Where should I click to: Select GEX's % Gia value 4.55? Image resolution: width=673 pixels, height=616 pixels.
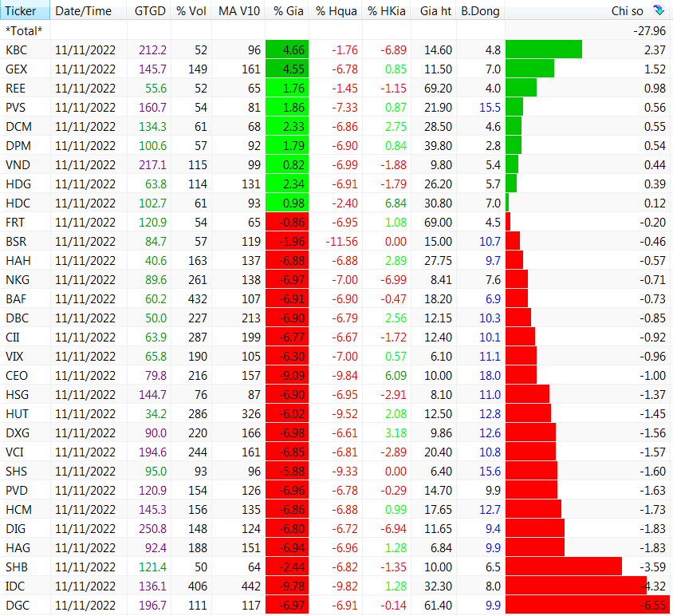(287, 69)
